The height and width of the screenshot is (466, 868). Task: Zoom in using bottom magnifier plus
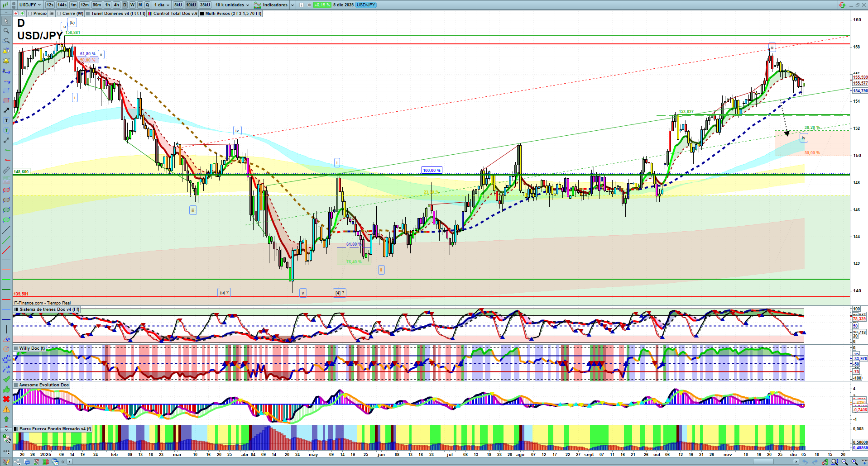pos(854,462)
